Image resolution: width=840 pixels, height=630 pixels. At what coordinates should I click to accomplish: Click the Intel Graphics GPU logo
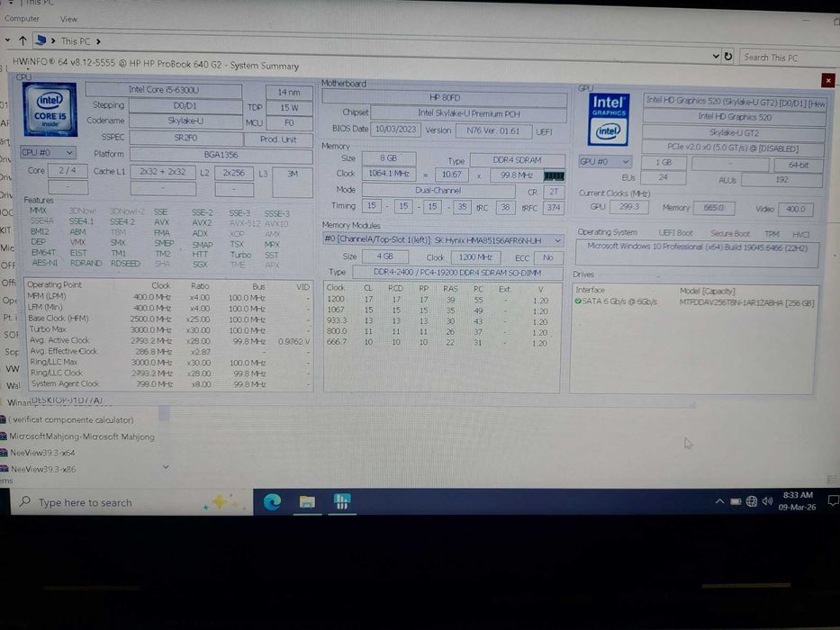(x=608, y=120)
